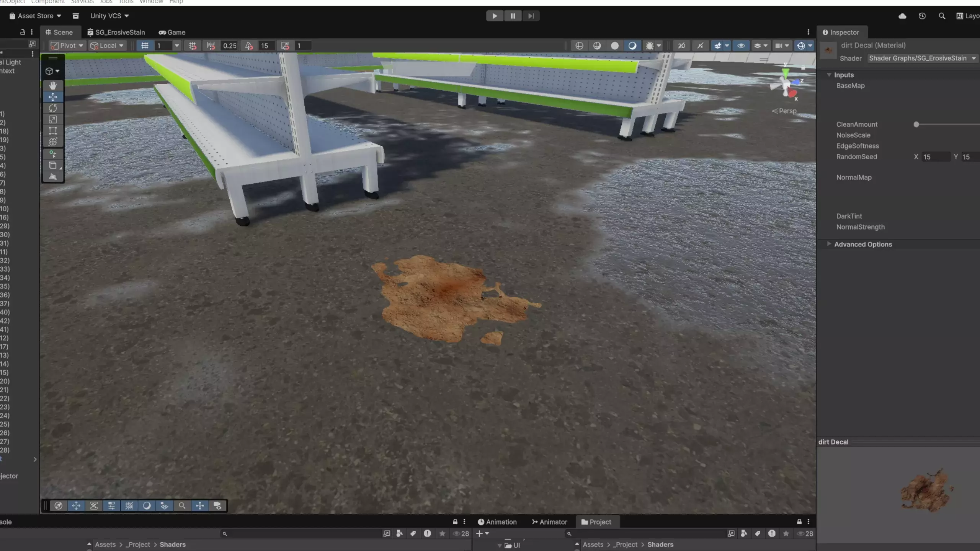Click the RandomSeed X input field
The image size is (980, 551).
tap(936, 157)
